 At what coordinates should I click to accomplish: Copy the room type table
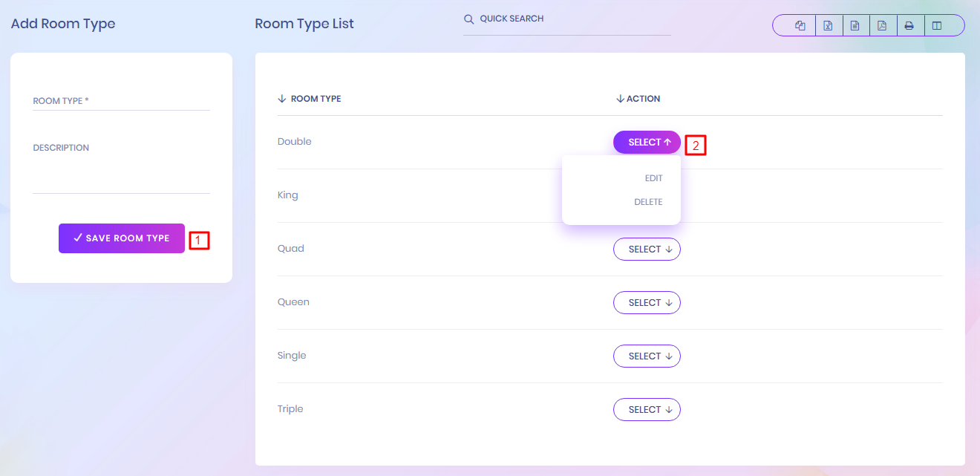click(800, 26)
